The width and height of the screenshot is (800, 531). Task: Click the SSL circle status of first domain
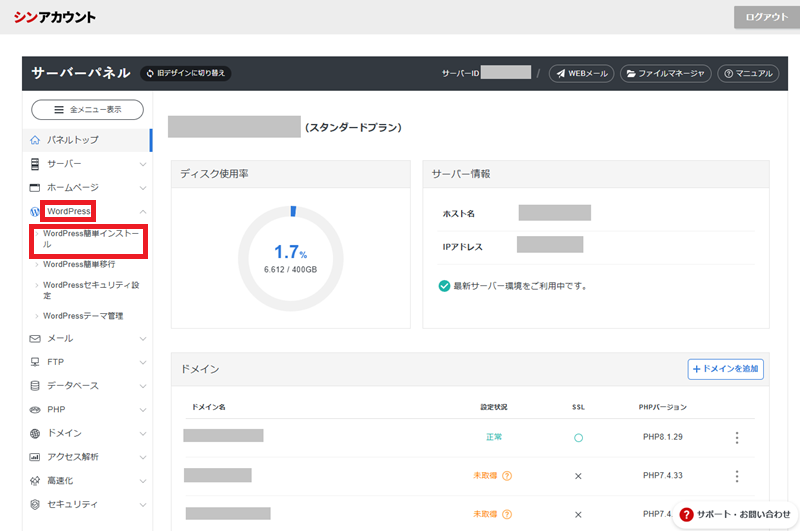578,438
